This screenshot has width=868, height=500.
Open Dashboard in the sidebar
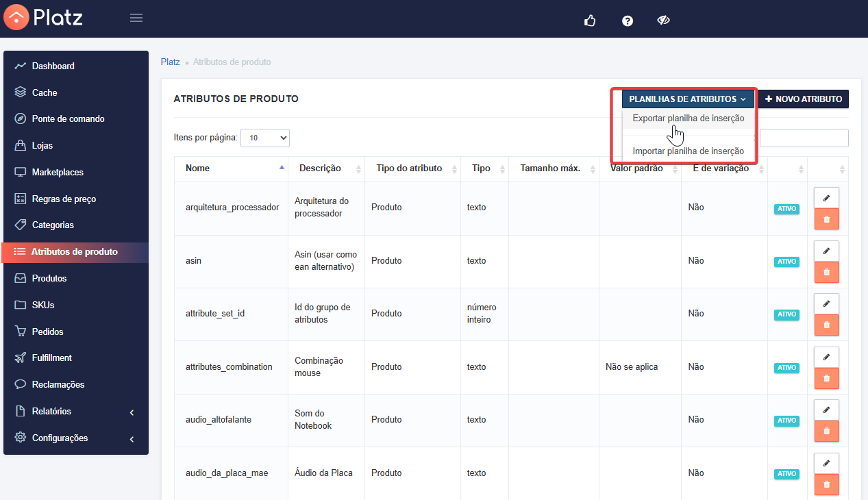pyautogui.click(x=76, y=66)
